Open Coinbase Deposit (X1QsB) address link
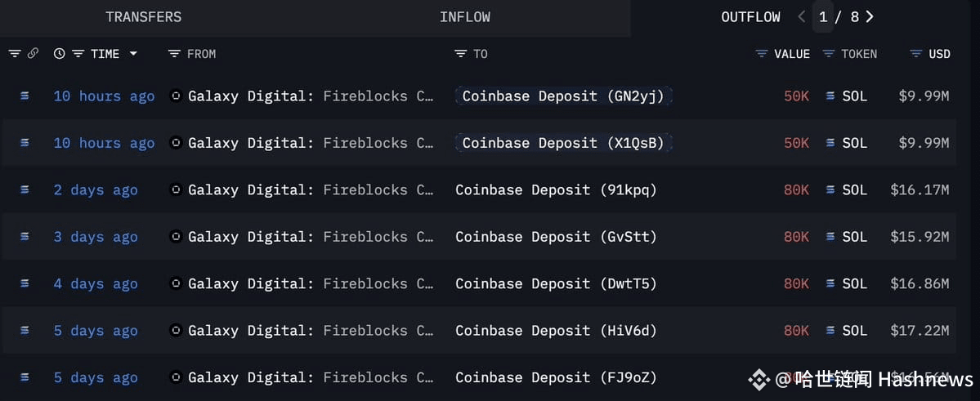980x401 pixels. pyautogui.click(x=564, y=143)
